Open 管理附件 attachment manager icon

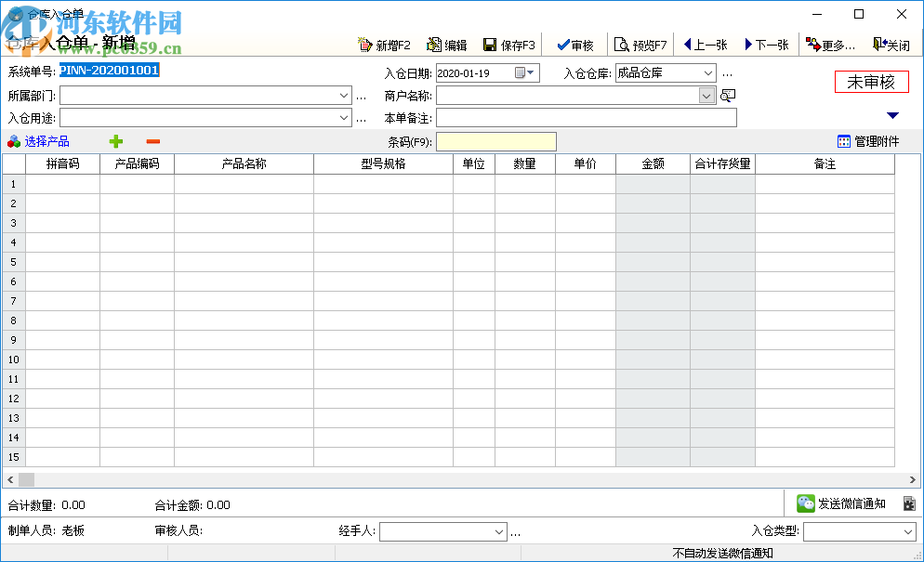(842, 140)
